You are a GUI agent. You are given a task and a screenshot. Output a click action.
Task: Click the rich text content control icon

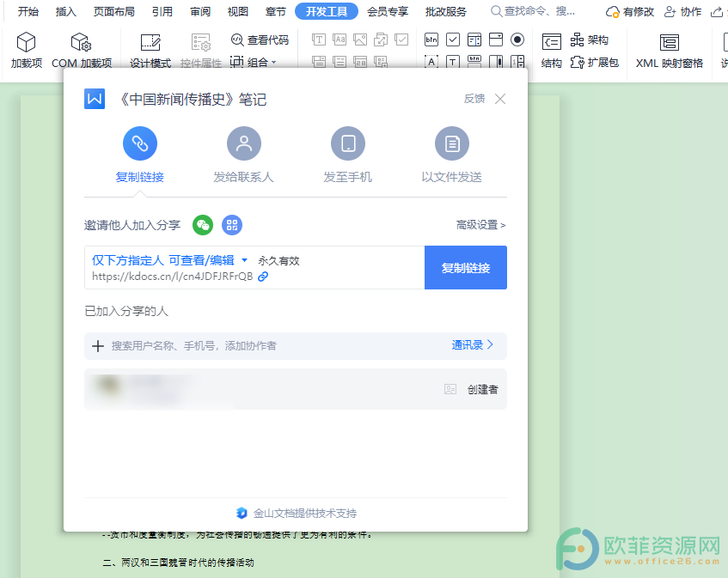[319, 40]
